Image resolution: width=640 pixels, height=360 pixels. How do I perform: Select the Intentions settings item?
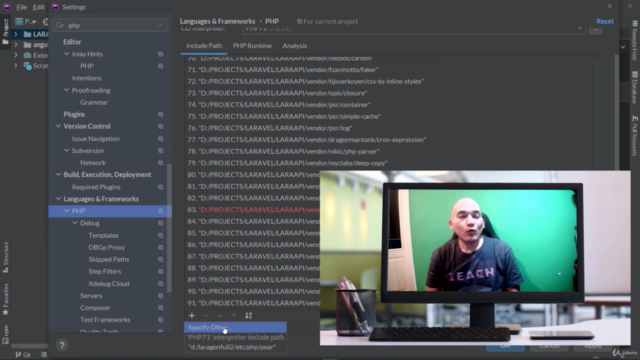click(87, 78)
